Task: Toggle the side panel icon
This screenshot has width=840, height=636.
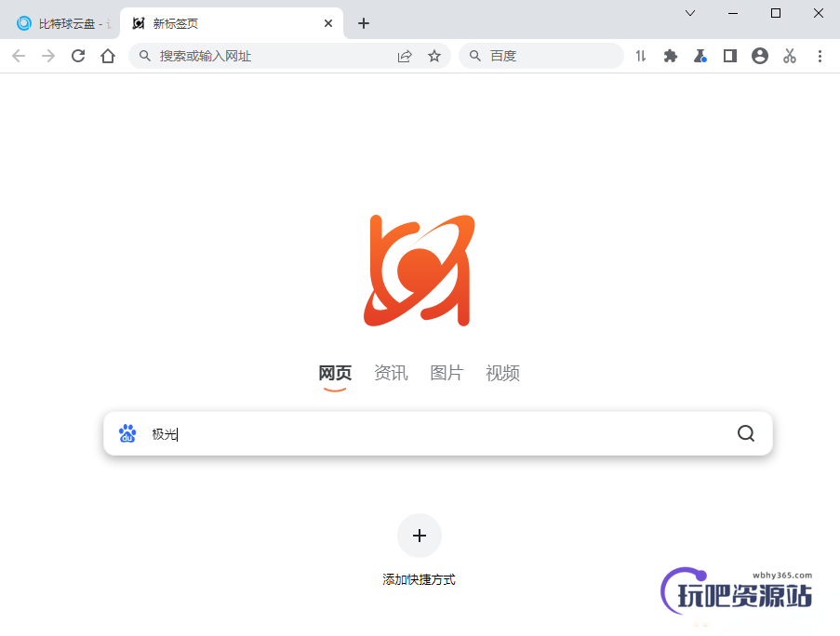Action: (x=729, y=56)
